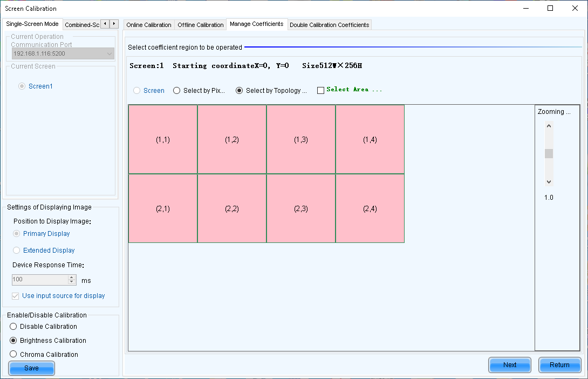Image resolution: width=588 pixels, height=379 pixels.
Task: Open the Double Calibration Coefficients tab
Action: (329, 25)
